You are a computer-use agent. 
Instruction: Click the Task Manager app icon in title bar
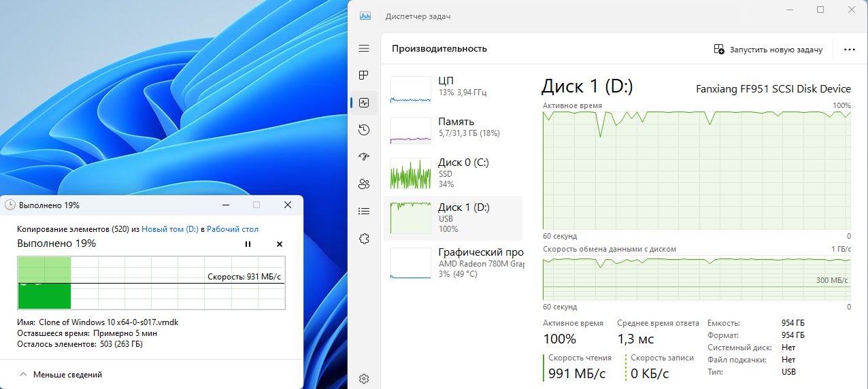point(365,16)
